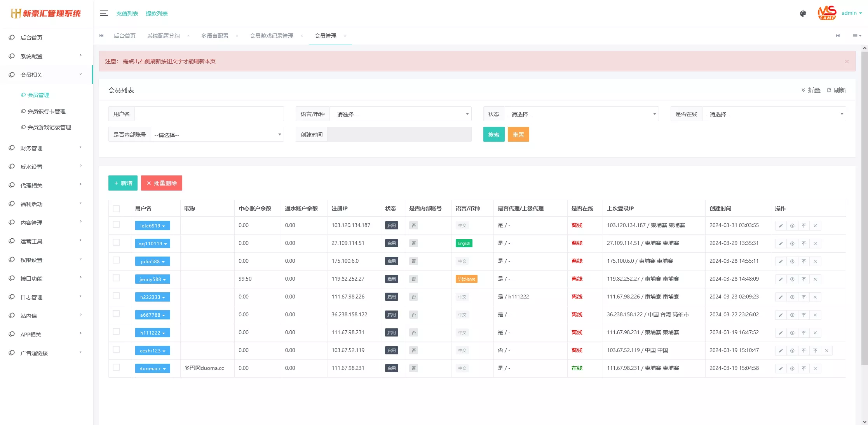This screenshot has width=868, height=425.
Task: Tick the checkbox for user h222333 row
Action: [115, 296]
